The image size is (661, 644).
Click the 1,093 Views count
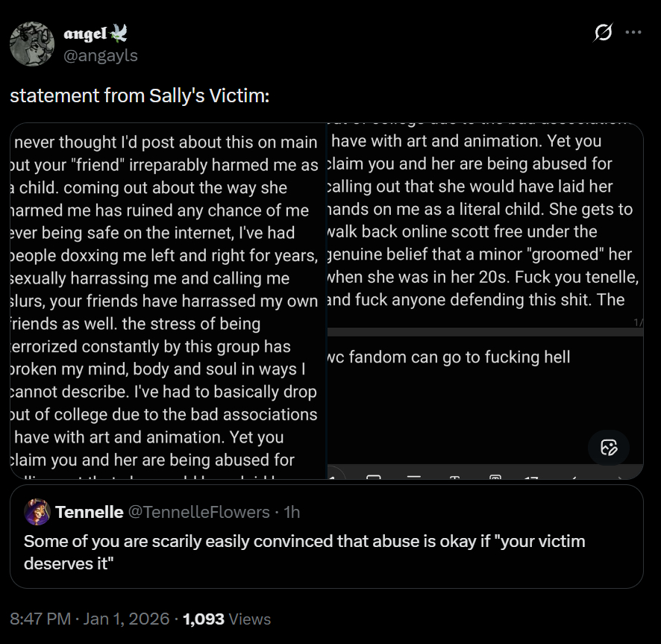[226, 619]
